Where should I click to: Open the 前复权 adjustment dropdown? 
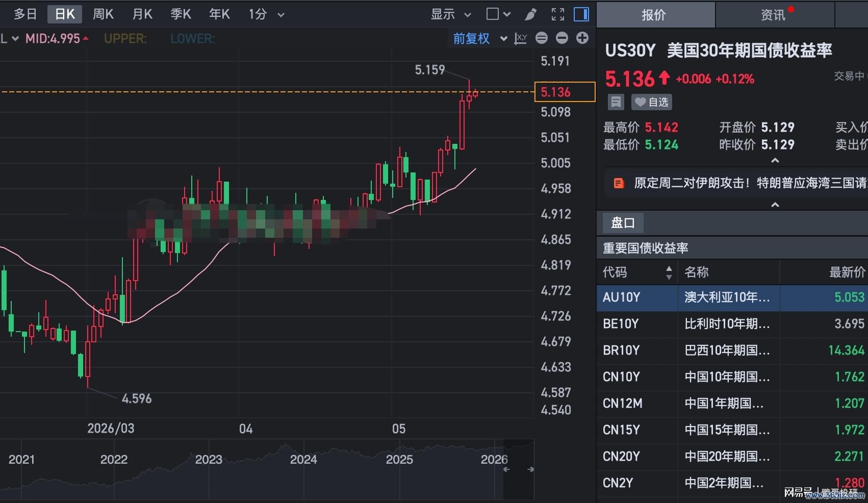pos(480,38)
